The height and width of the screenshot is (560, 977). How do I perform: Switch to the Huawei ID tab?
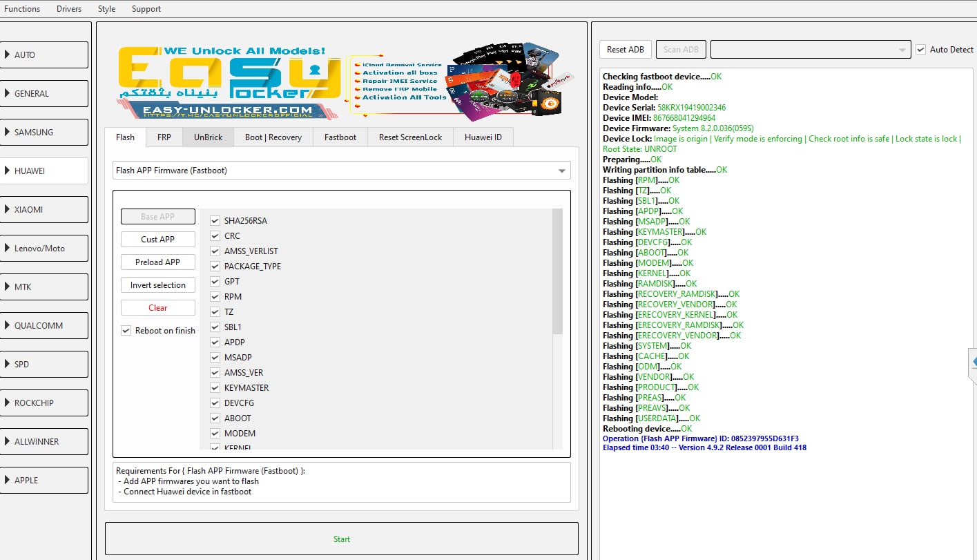tap(483, 137)
